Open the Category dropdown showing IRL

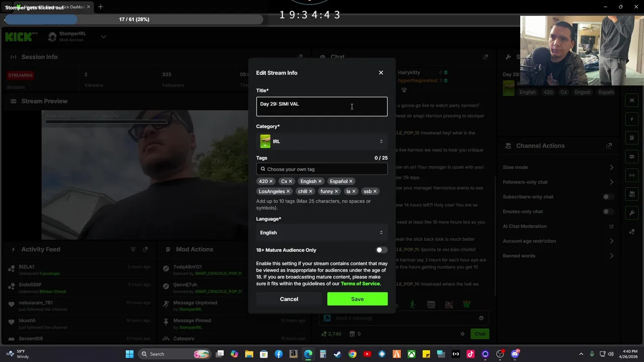coord(322,141)
